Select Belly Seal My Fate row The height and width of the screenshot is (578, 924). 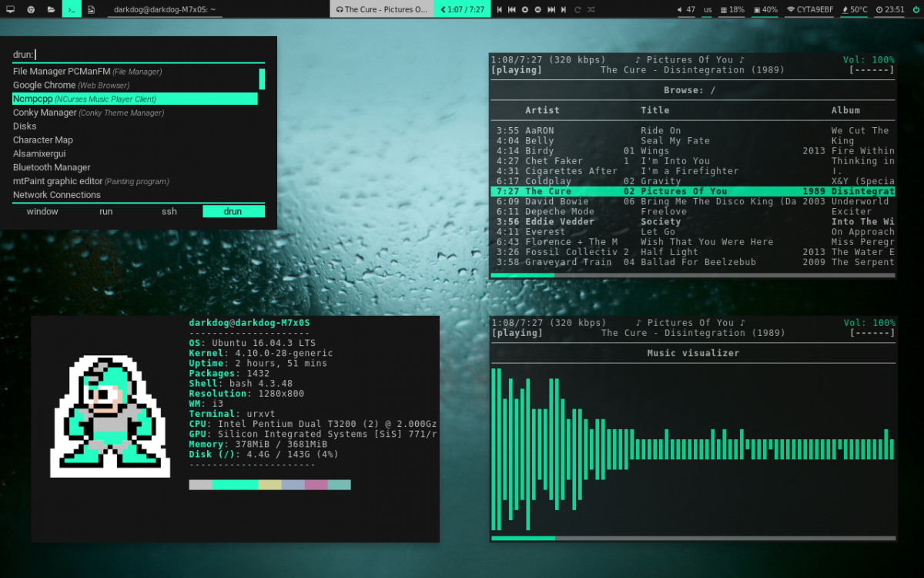click(x=693, y=141)
